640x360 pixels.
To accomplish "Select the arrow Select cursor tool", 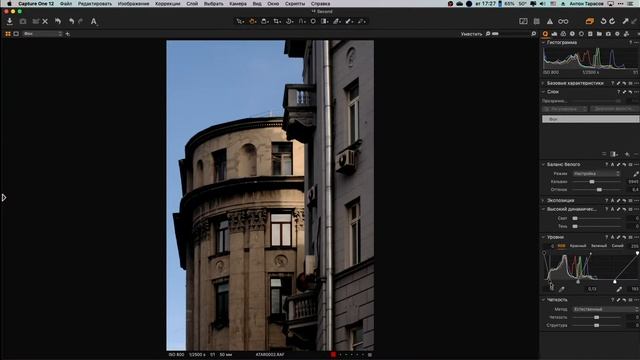I will [x=240, y=21].
